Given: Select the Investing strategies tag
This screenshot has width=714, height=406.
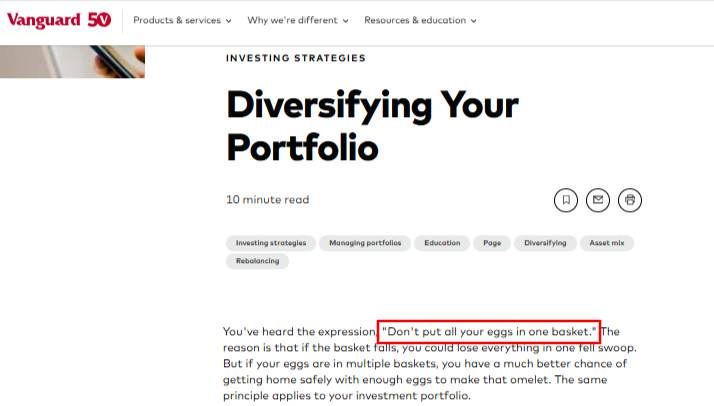Looking at the screenshot, I should pos(271,243).
